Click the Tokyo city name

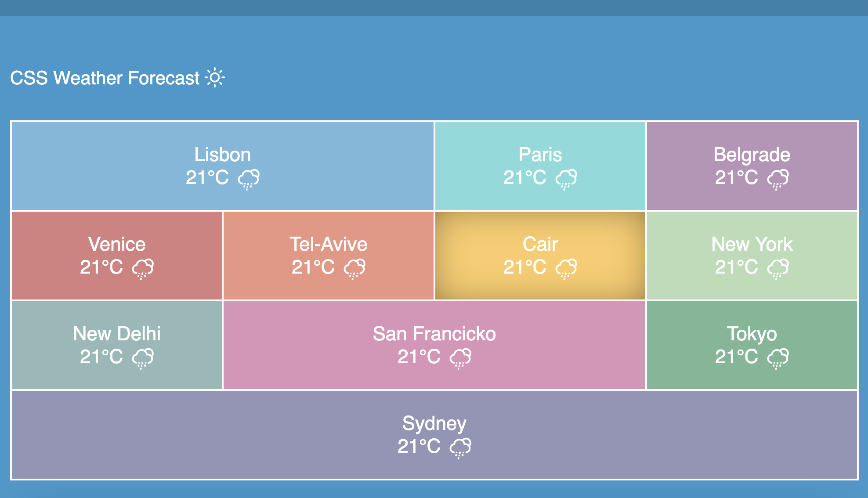tap(752, 334)
